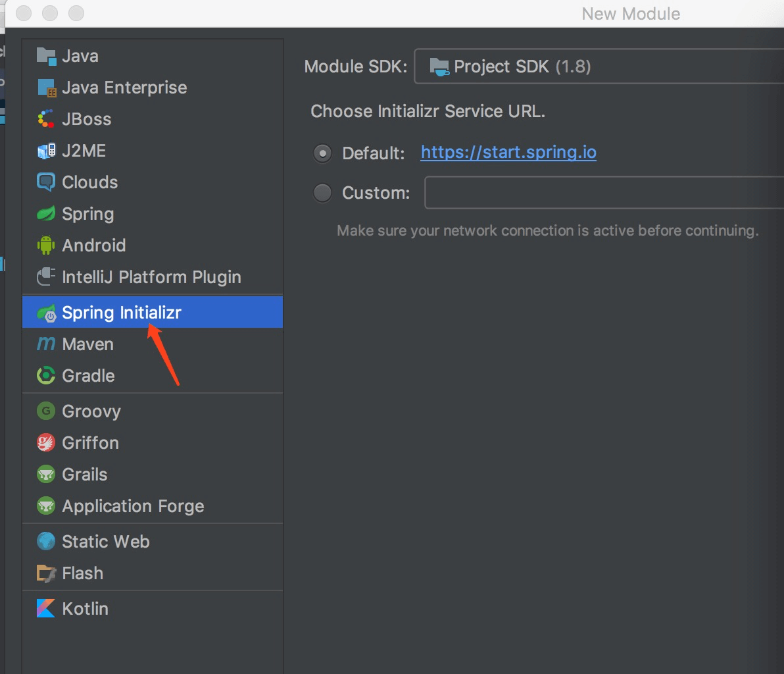This screenshot has height=674, width=784.
Task: Select IntelliJ Platform Plugin entry
Action: coord(151,277)
